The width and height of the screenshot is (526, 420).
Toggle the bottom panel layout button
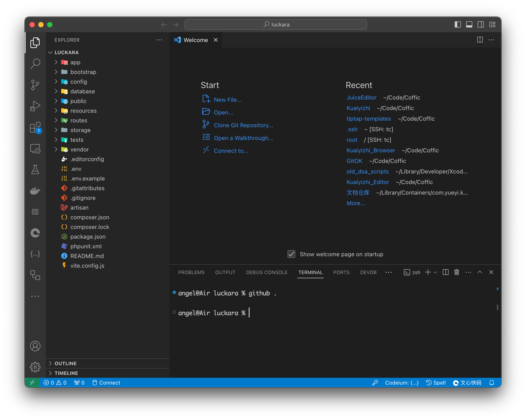(469, 24)
